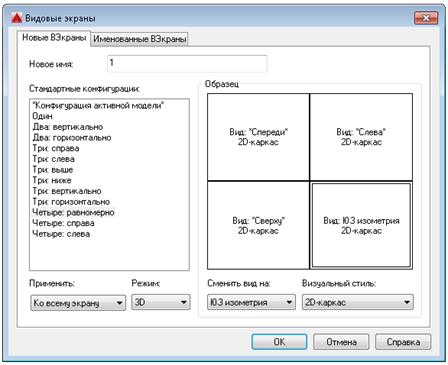Select the Слева preview viewport

(x=361, y=137)
